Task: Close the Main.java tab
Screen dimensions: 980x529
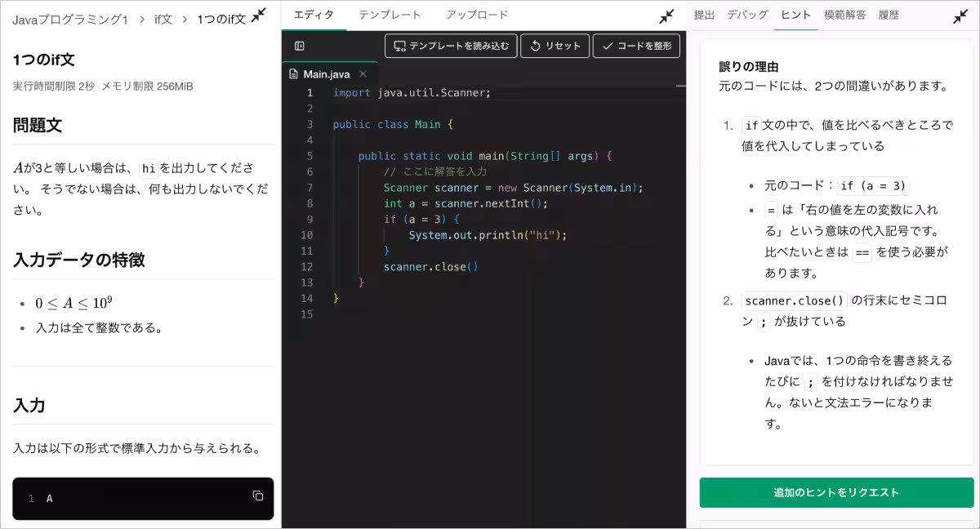Action: point(363,73)
